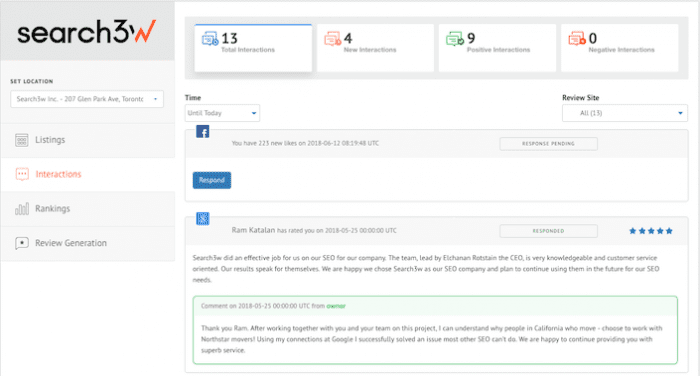Click the Ram Katalan reviewer name
700x376 pixels.
(x=253, y=230)
